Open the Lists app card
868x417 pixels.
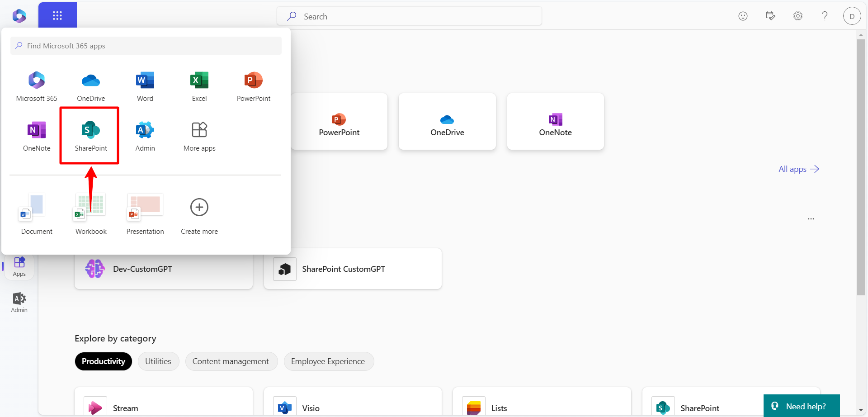(x=542, y=402)
